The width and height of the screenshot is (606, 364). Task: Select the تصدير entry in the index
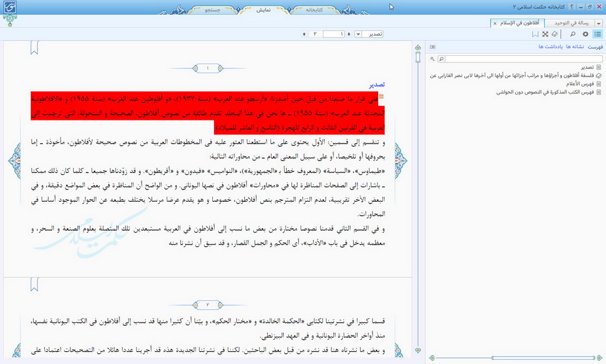tap(587, 67)
